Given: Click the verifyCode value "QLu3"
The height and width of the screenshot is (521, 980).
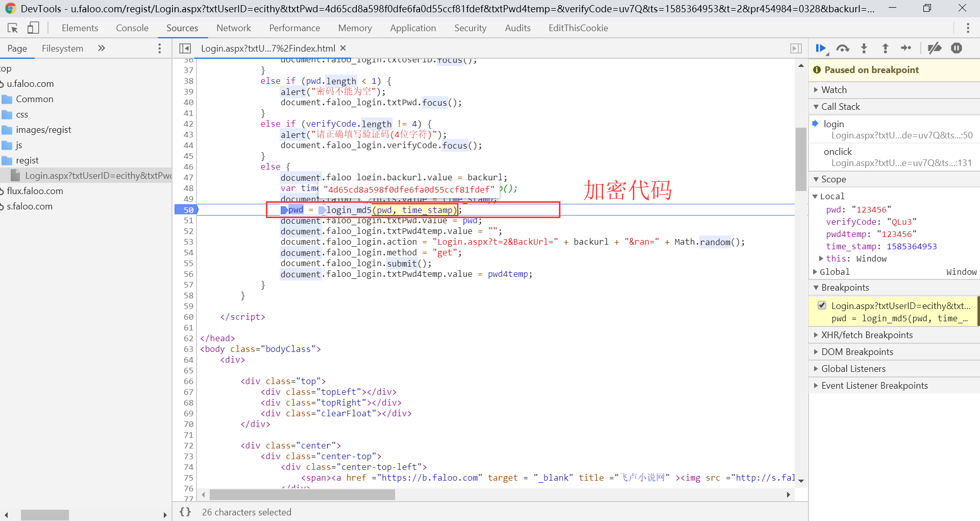Looking at the screenshot, I should coord(902,222).
